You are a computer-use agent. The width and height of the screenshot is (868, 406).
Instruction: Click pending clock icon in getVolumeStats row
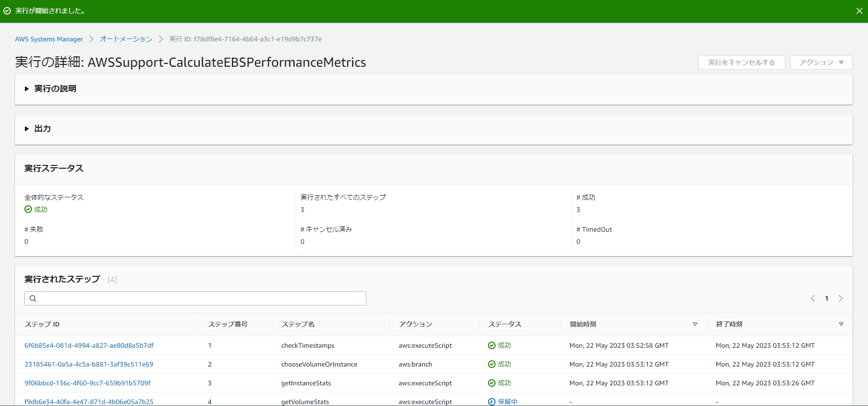pos(492,402)
